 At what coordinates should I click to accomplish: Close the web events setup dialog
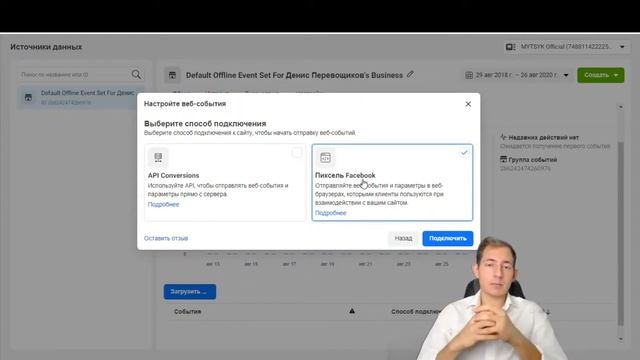click(468, 104)
